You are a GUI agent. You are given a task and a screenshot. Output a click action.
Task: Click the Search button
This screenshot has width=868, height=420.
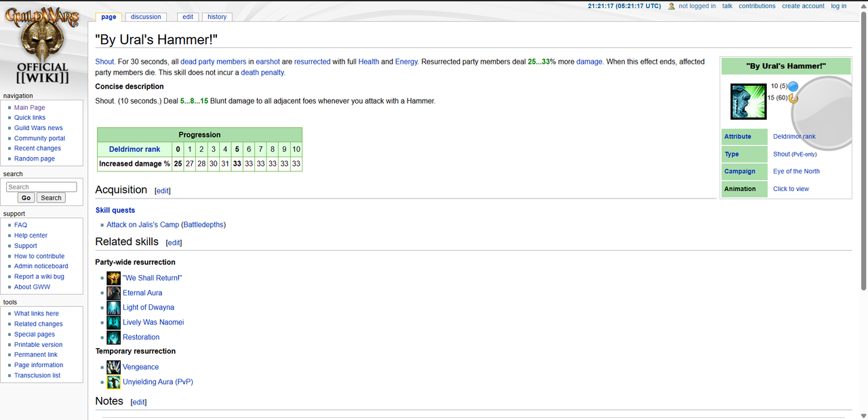(51, 198)
